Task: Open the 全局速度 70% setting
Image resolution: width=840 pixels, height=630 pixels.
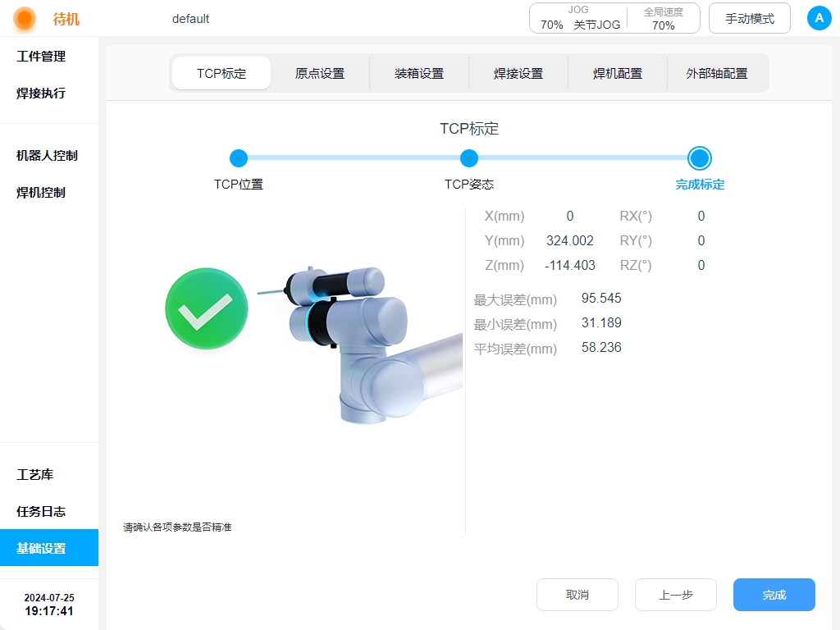Action: click(x=663, y=18)
